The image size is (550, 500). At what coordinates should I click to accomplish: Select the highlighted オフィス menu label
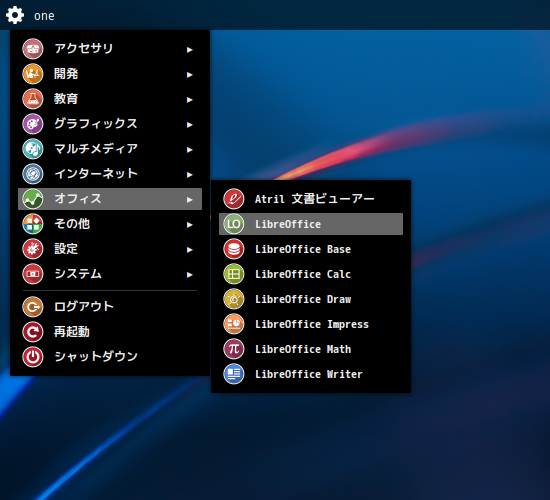tap(78, 199)
